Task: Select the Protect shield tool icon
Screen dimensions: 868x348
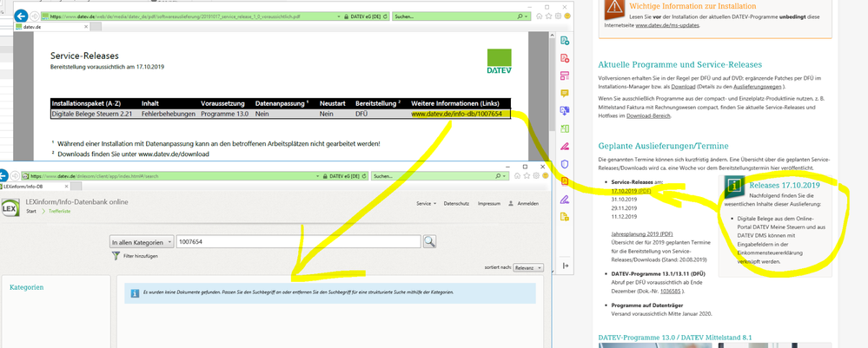Action: (x=565, y=164)
